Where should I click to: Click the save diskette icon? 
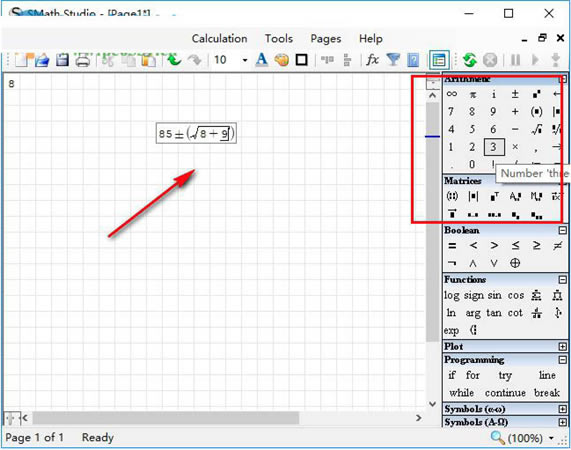coord(62,60)
